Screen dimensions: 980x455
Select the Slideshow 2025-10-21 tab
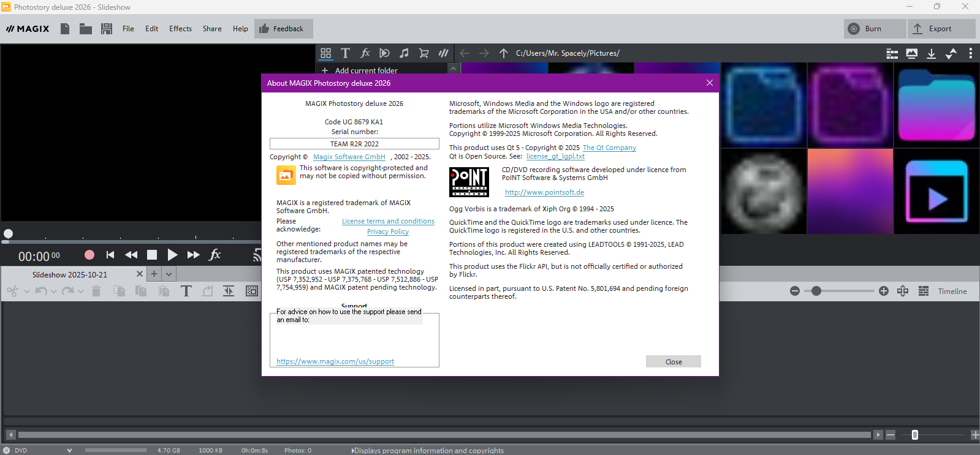tap(70, 274)
